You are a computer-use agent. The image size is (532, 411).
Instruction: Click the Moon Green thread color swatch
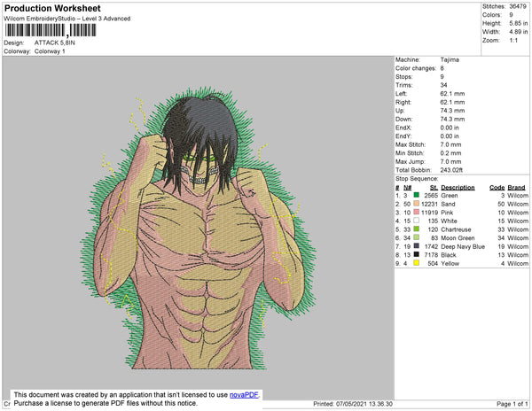417,237
